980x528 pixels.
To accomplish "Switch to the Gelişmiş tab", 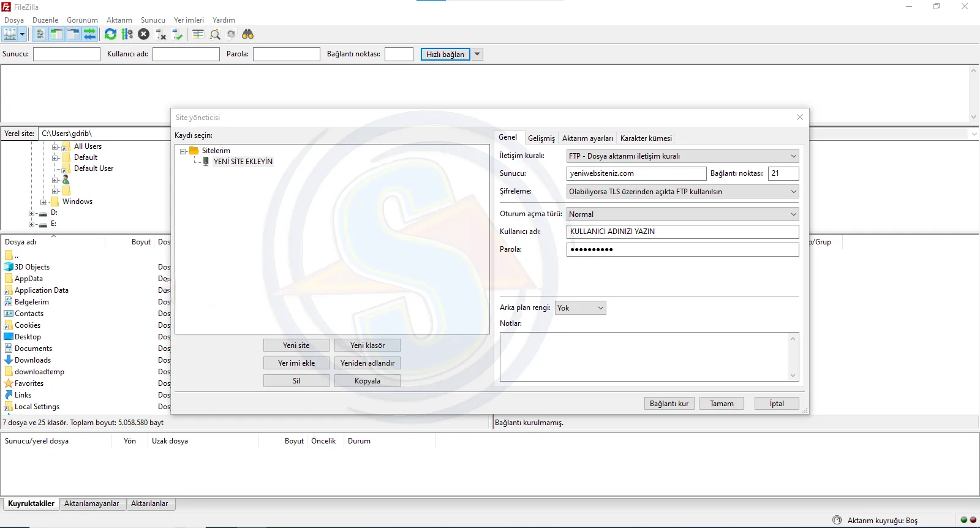I will 541,138.
